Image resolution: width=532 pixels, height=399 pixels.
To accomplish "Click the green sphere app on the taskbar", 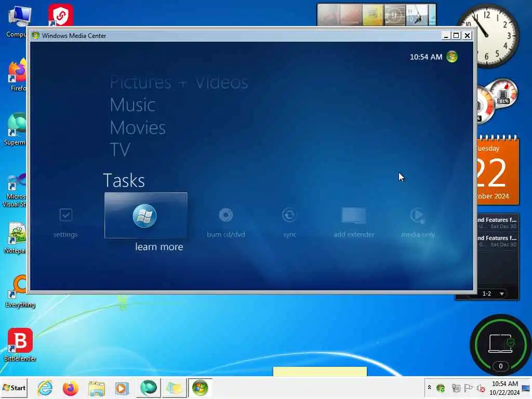I will [x=148, y=388].
